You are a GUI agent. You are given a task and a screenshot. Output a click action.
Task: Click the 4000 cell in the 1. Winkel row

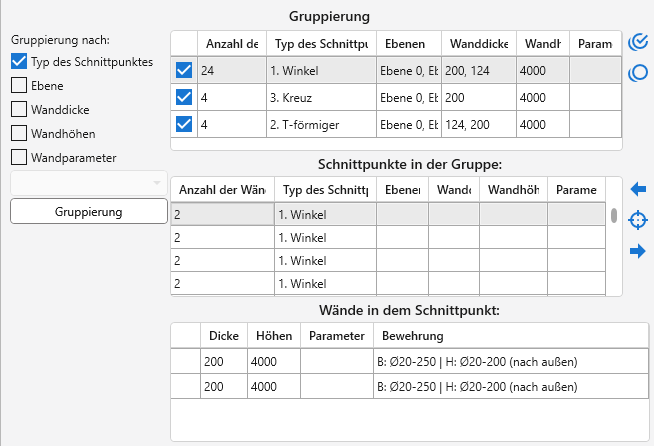(543, 71)
